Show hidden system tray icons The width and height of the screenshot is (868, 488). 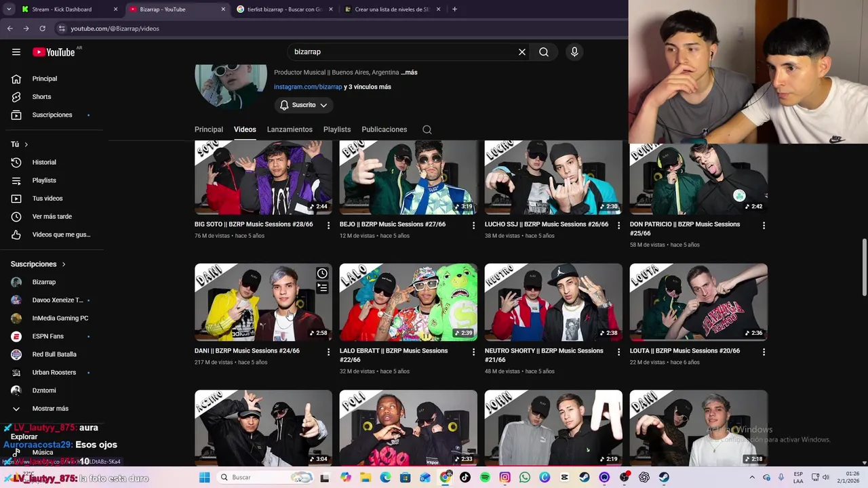tap(751, 477)
